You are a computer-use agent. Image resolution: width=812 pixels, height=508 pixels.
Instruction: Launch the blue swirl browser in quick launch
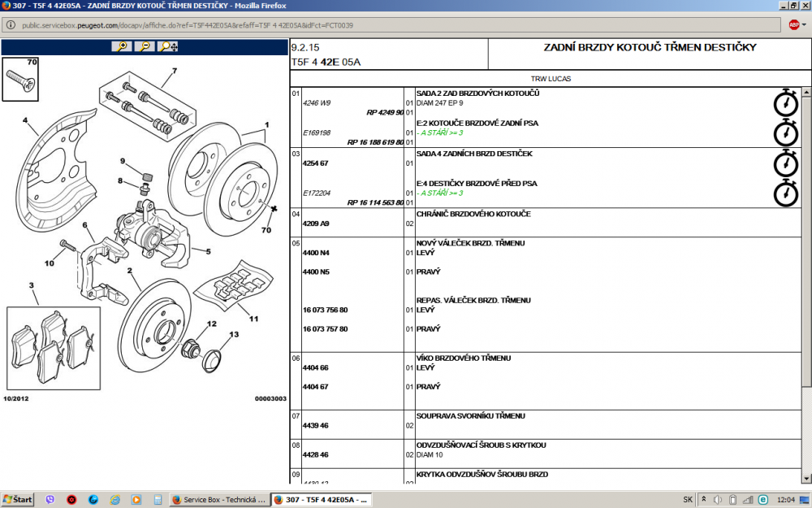[93, 500]
